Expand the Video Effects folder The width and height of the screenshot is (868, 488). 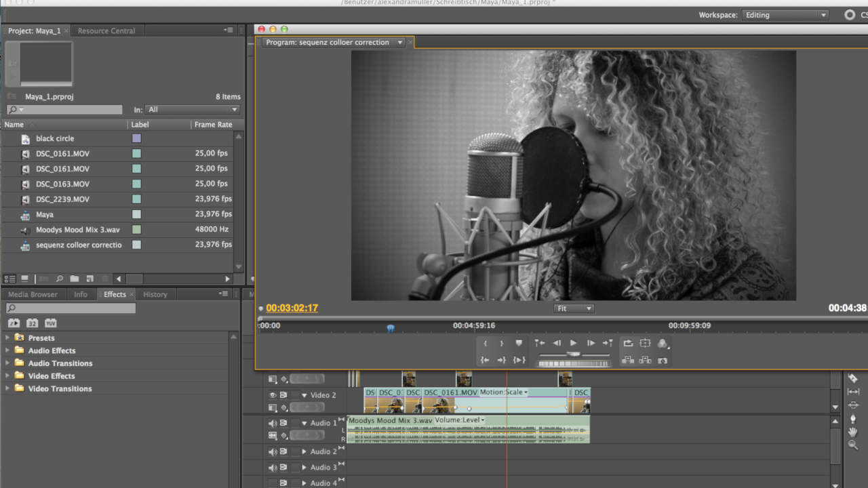pyautogui.click(x=8, y=376)
